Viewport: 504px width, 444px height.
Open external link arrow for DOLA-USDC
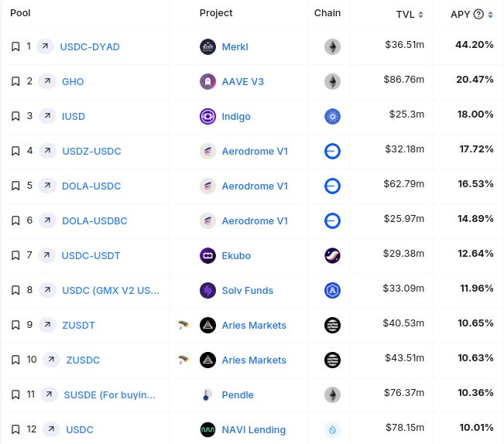(47, 186)
